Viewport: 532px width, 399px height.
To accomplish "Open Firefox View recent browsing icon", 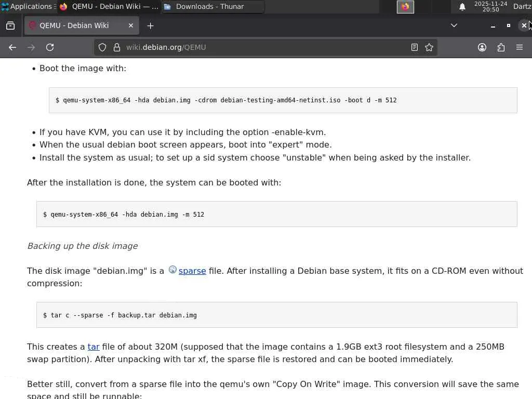I will point(10,25).
